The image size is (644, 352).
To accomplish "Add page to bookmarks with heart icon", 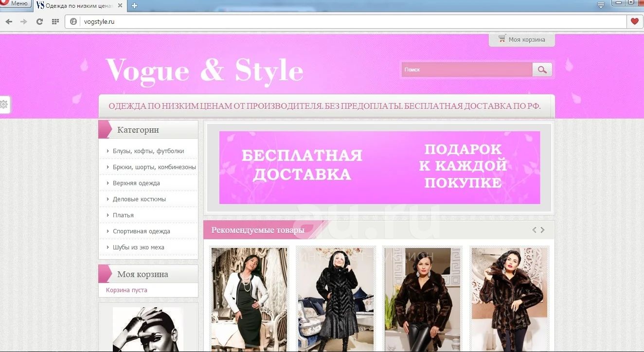I will pyautogui.click(x=634, y=21).
